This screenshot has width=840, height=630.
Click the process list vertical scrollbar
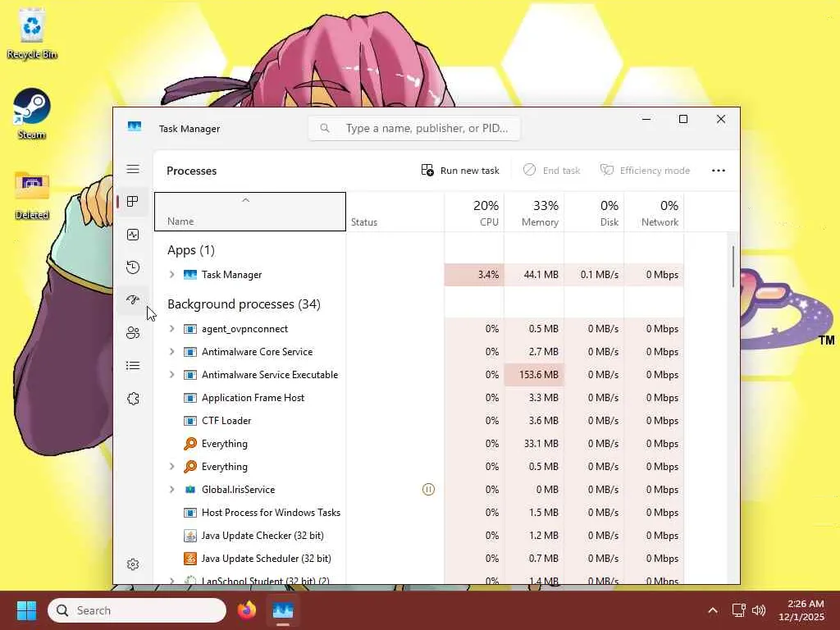tap(733, 267)
